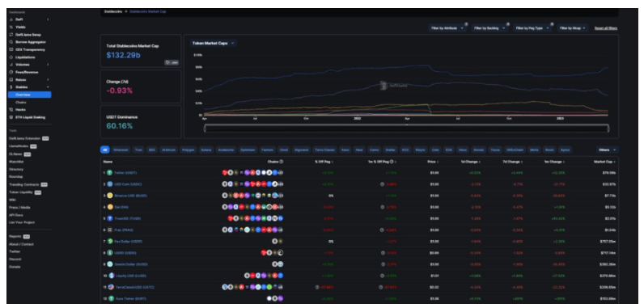Image resolution: width=644 pixels, height=308 pixels.
Task: Click the Gemini Dollar (GUSD) logo
Action: tap(110, 264)
